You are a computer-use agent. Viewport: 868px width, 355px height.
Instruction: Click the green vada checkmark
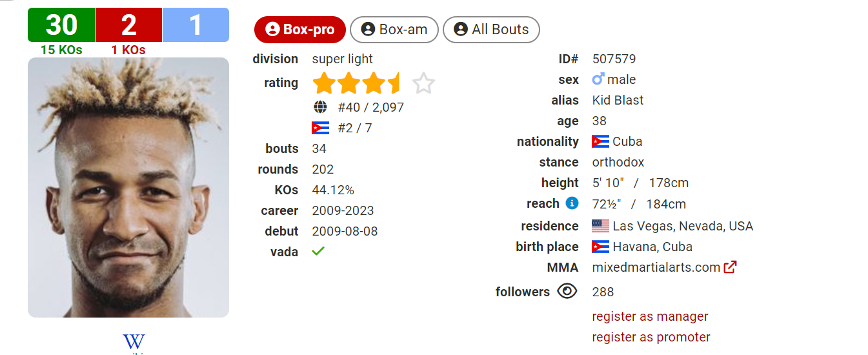[x=318, y=251]
